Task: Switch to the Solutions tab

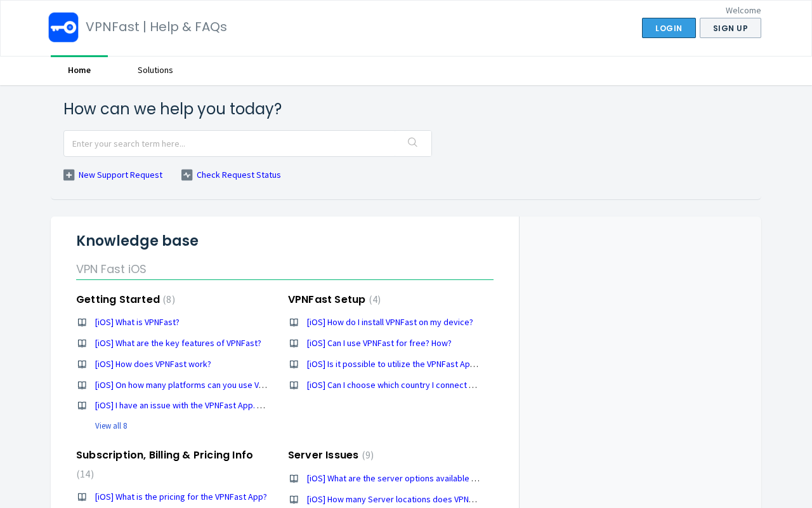Action: 155,70
